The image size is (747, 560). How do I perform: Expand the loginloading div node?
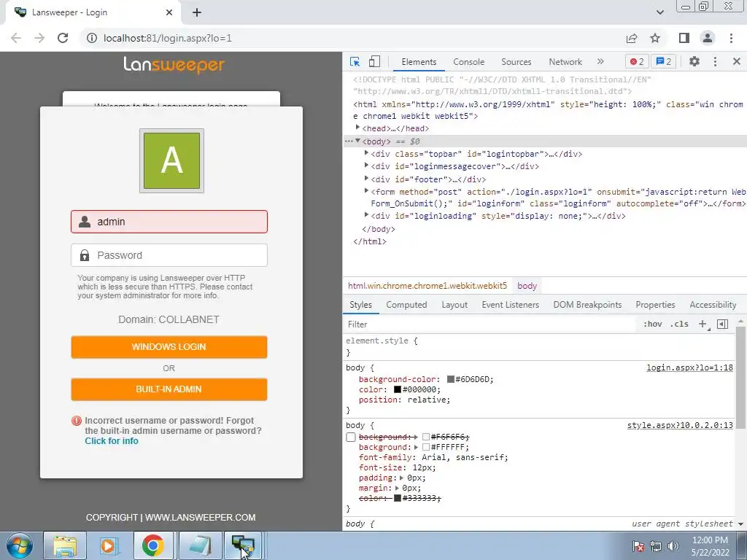(x=366, y=215)
